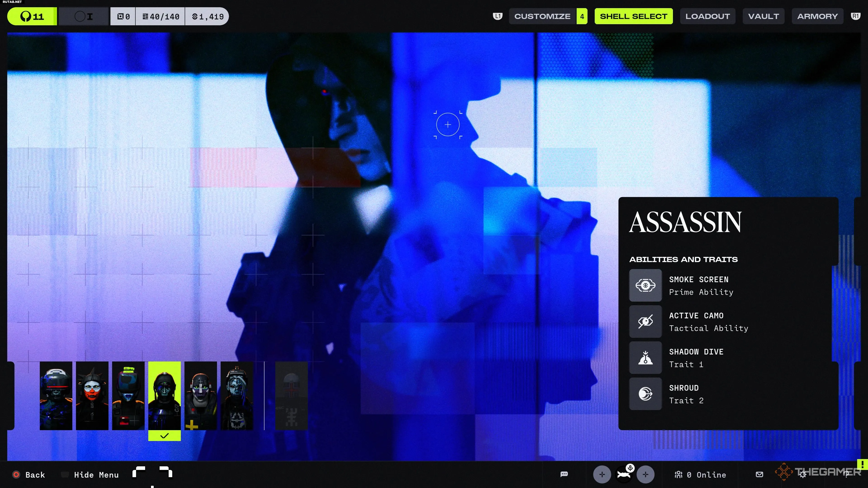This screenshot has width=868, height=488.
Task: Open the Loadout tab
Action: click(707, 16)
